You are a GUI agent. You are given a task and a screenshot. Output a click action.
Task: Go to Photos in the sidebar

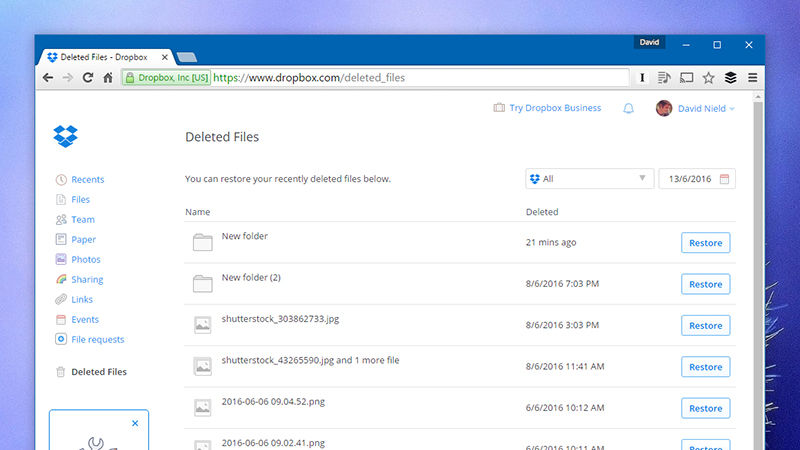tap(85, 260)
